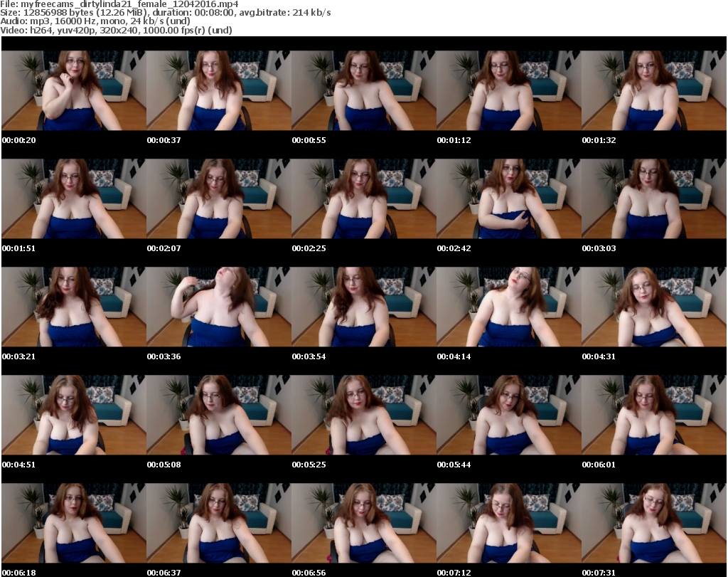Select the thumbnail for 00:06:37

[x=218, y=523]
